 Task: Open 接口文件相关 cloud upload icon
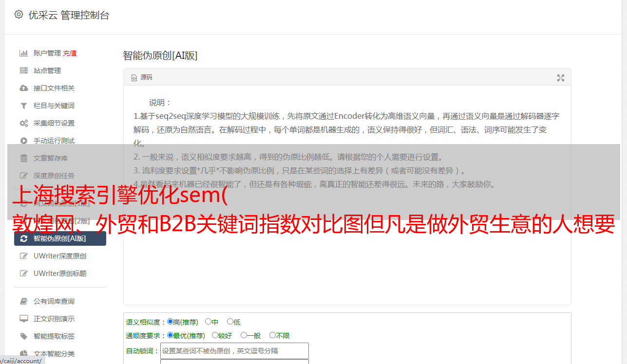coord(23,88)
